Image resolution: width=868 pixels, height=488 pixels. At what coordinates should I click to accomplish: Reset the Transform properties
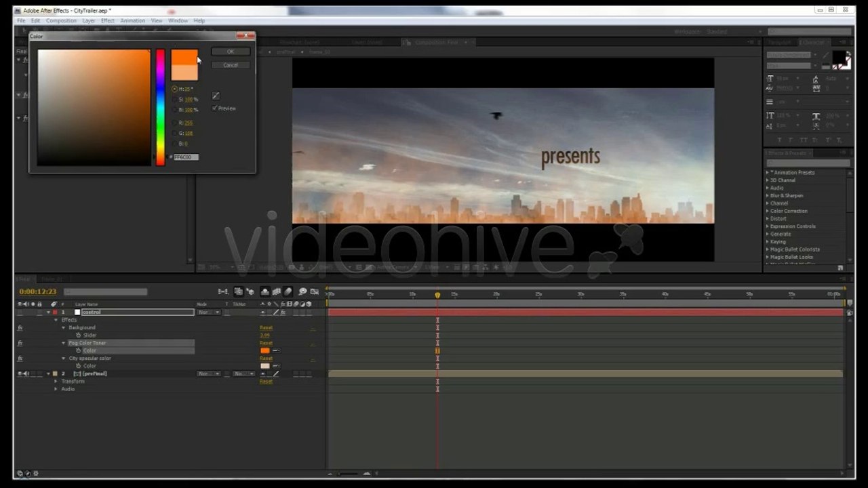point(266,382)
